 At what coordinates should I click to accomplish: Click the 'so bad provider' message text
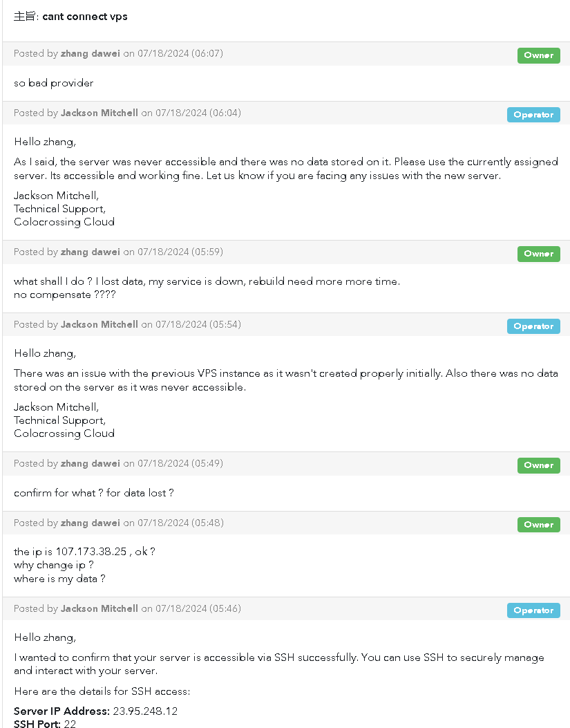pyautogui.click(x=54, y=83)
